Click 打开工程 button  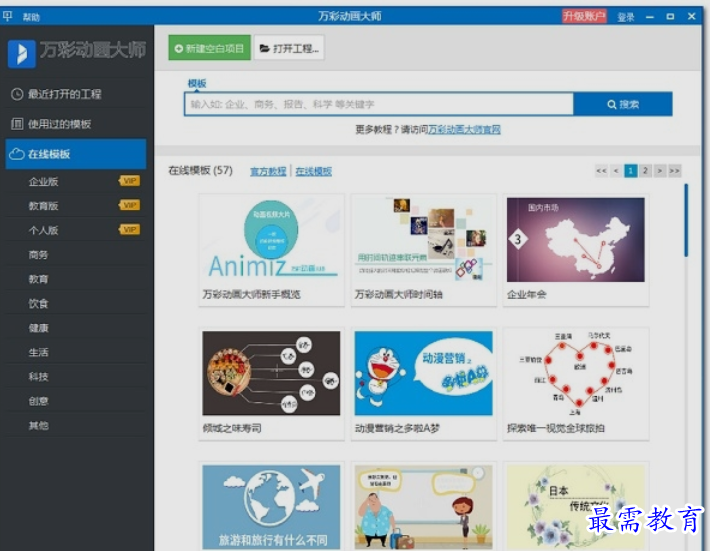(289, 48)
